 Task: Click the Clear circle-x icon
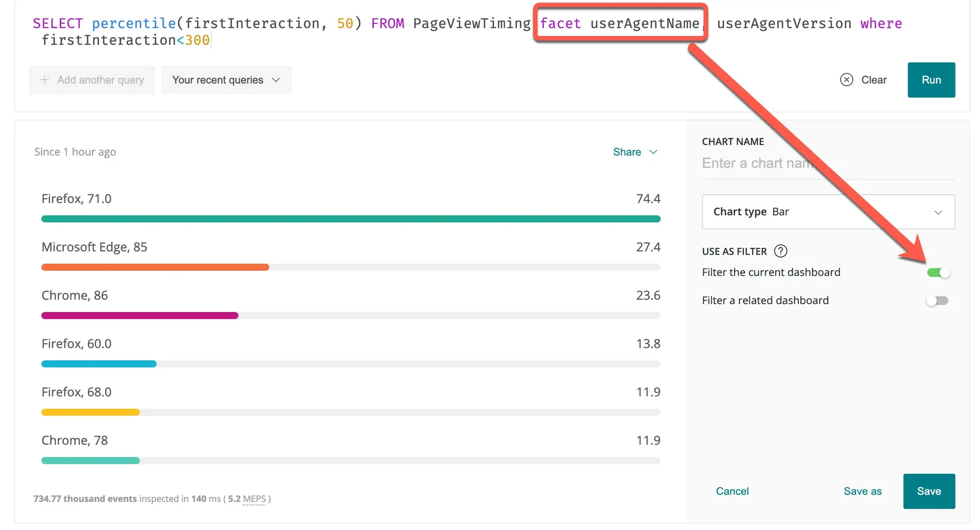pos(846,80)
